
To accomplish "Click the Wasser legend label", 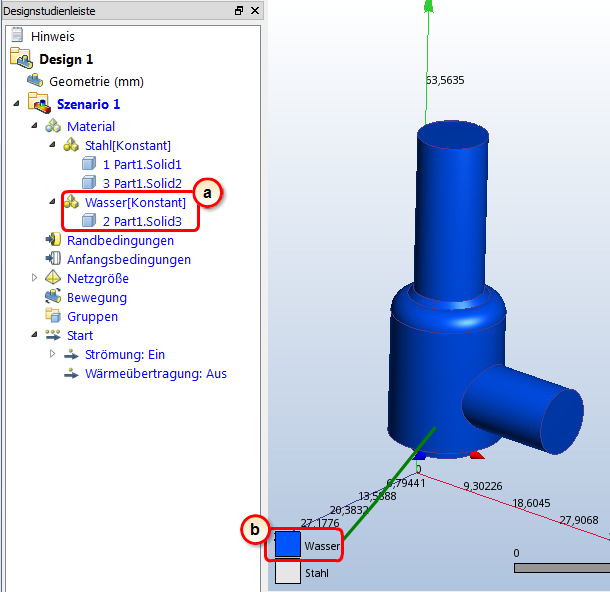I will (x=322, y=546).
